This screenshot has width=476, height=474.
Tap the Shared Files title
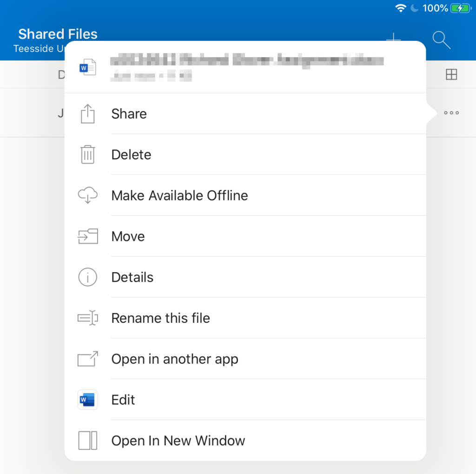pyautogui.click(x=58, y=34)
